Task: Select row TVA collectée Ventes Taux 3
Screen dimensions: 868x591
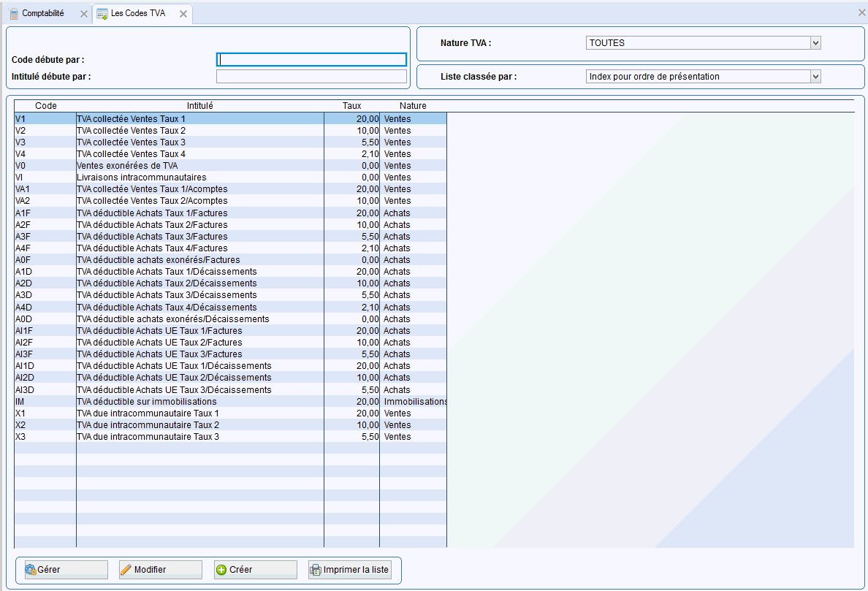Action: tap(230, 142)
